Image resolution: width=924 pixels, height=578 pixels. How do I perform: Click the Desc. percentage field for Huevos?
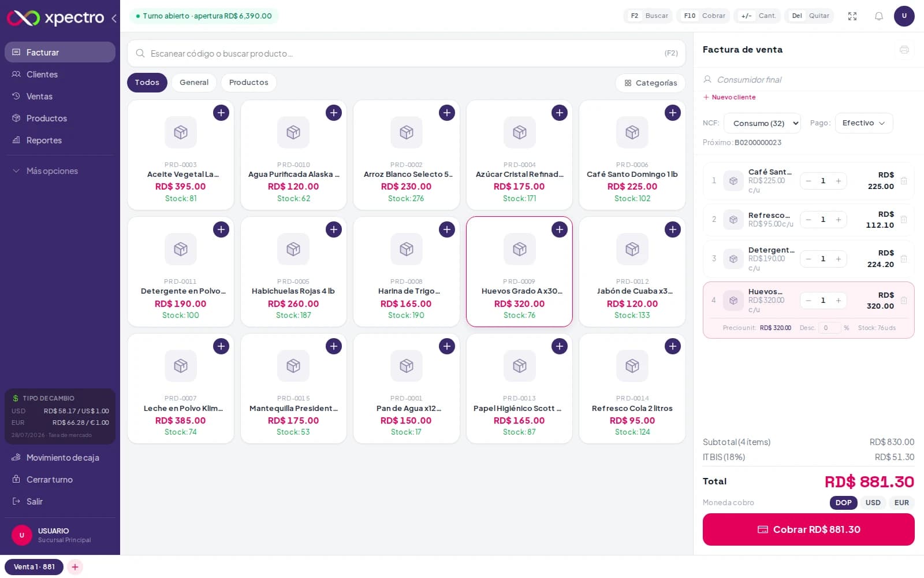(x=829, y=328)
